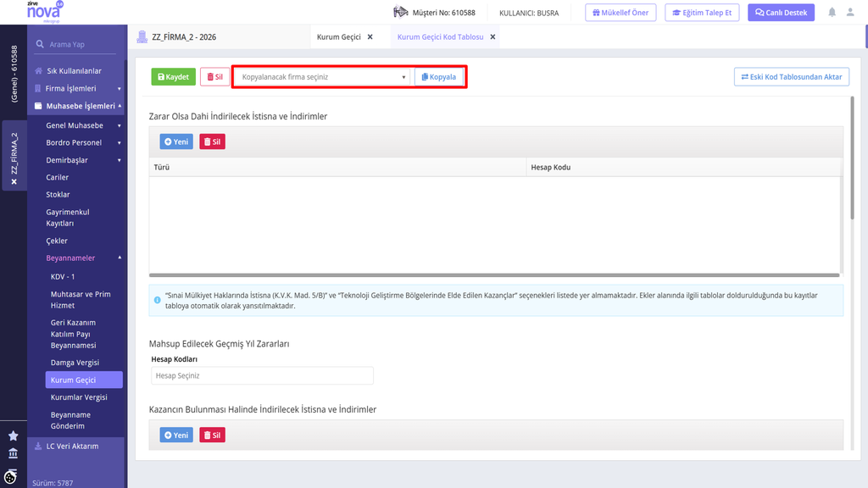Click the Kopyala button

439,77
